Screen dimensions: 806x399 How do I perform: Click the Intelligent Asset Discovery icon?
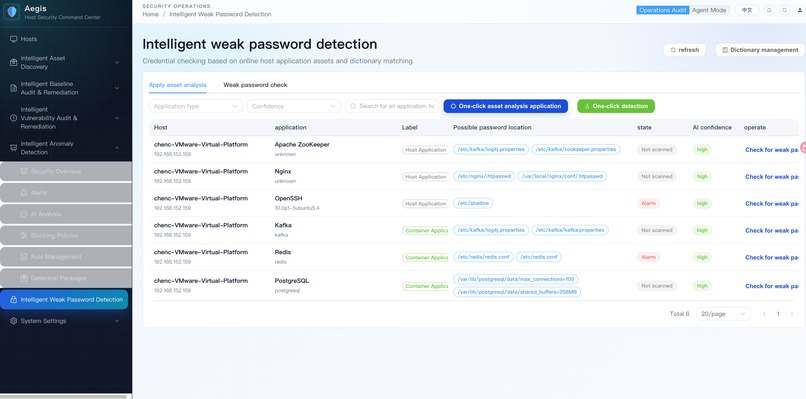(13, 62)
